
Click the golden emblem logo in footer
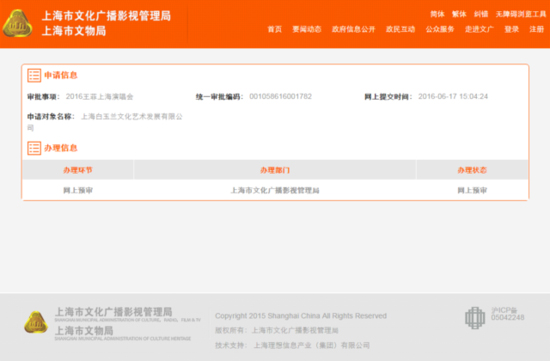pos(36,322)
